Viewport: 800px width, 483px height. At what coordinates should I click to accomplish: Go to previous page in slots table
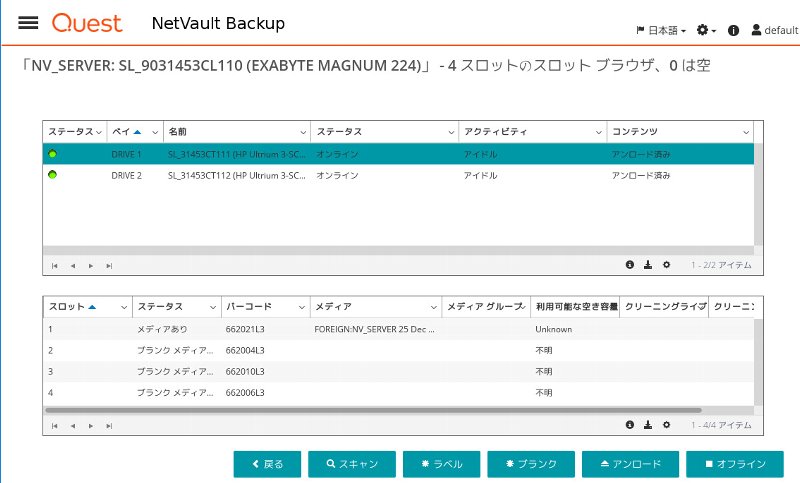(73, 426)
